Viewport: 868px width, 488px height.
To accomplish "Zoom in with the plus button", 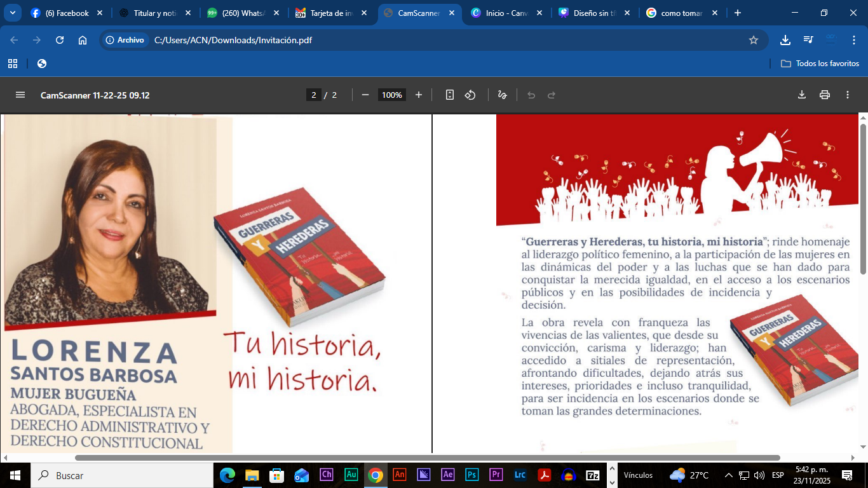I will coord(419,95).
